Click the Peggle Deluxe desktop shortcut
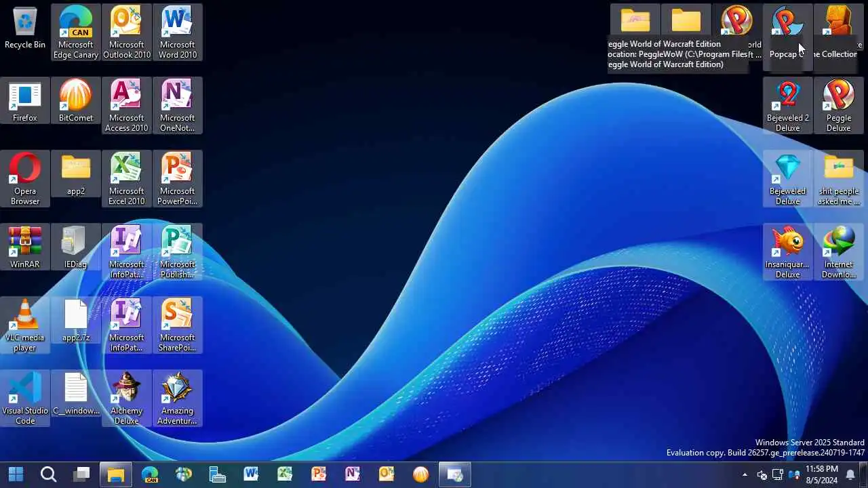The width and height of the screenshot is (868, 488). (839, 105)
